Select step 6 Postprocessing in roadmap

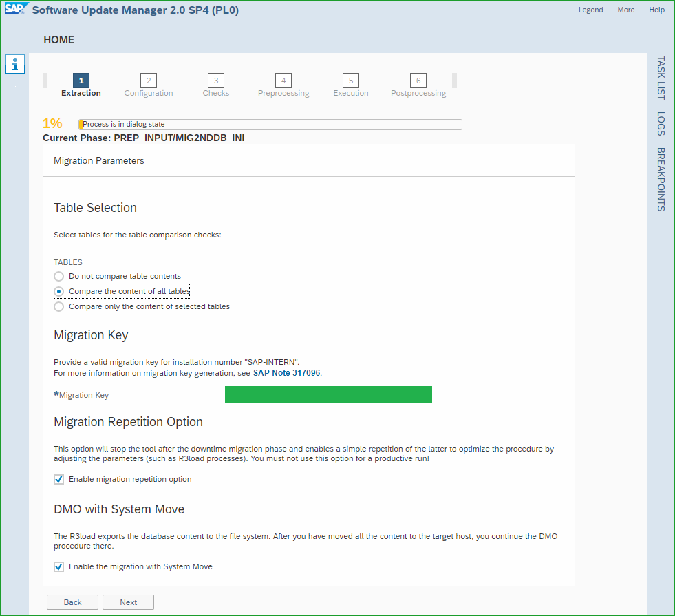[418, 81]
